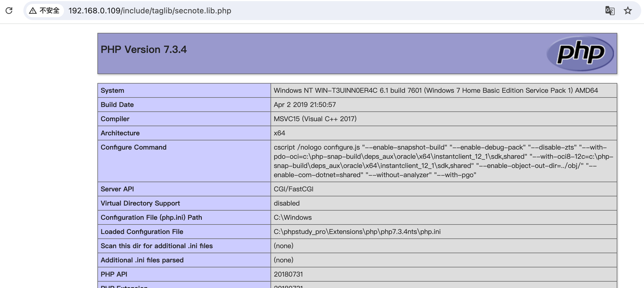Image resolution: width=644 pixels, height=288 pixels.
Task: Click the Compiler row label
Action: pyautogui.click(x=115, y=119)
